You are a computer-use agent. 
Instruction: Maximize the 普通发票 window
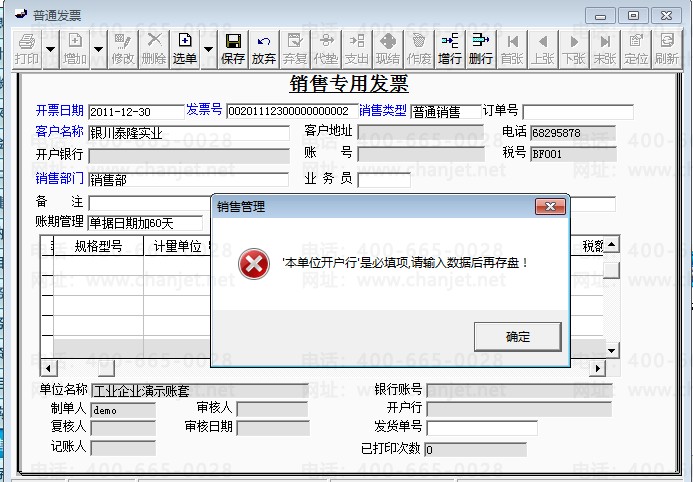pos(633,16)
